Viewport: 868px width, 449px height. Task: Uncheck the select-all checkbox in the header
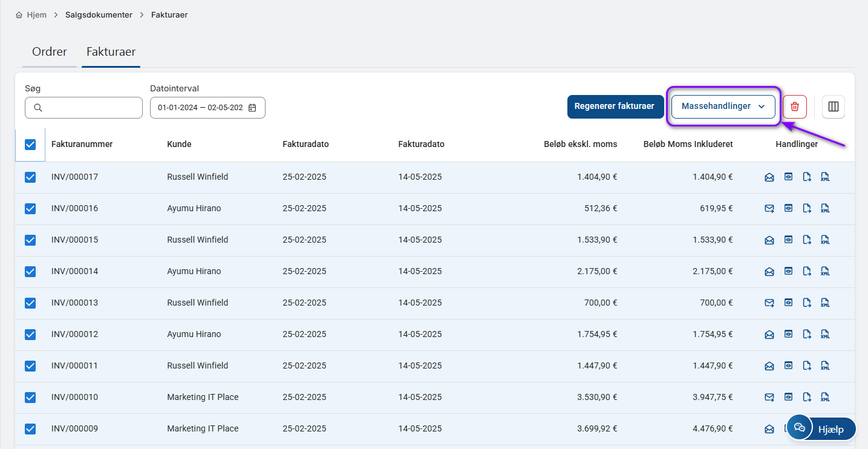(30, 145)
